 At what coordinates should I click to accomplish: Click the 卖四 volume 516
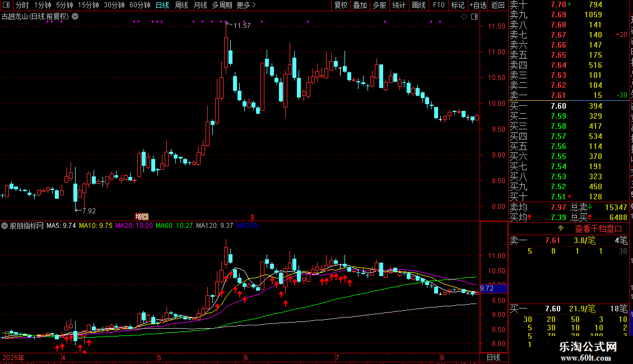tap(595, 65)
